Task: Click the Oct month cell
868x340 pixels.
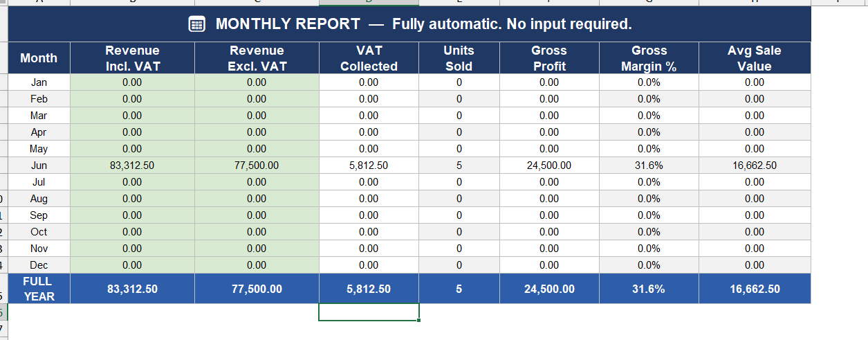Action: tap(39, 232)
